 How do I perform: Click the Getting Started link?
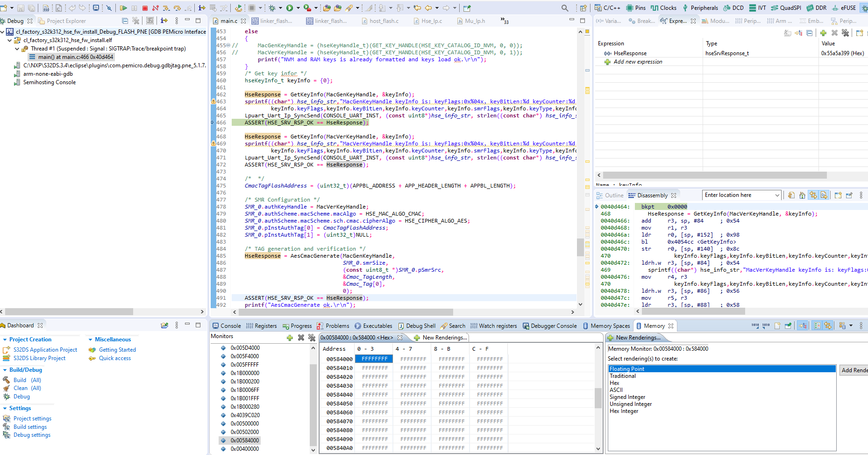117,350
